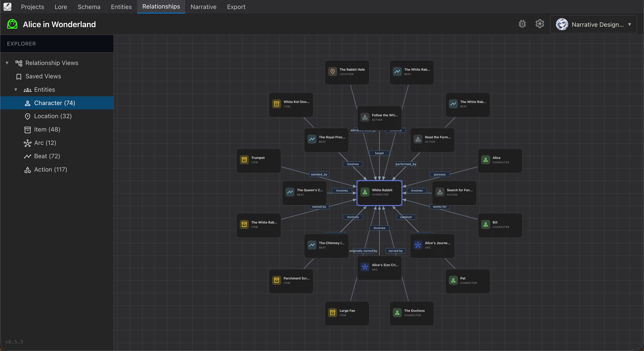The height and width of the screenshot is (351, 644).
Task: Click the app logo in the top-left corner
Action: (7, 7)
